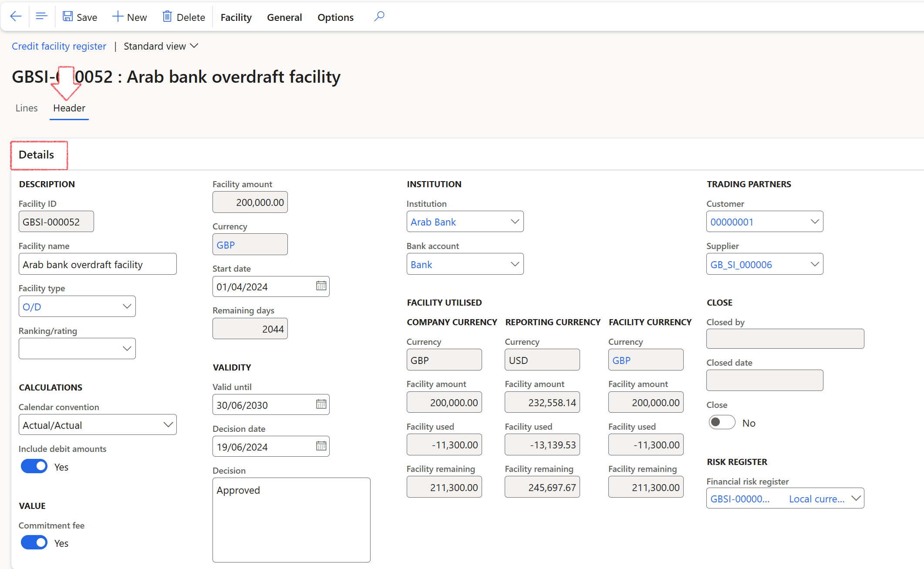Switch to the Lines tab

(27, 108)
